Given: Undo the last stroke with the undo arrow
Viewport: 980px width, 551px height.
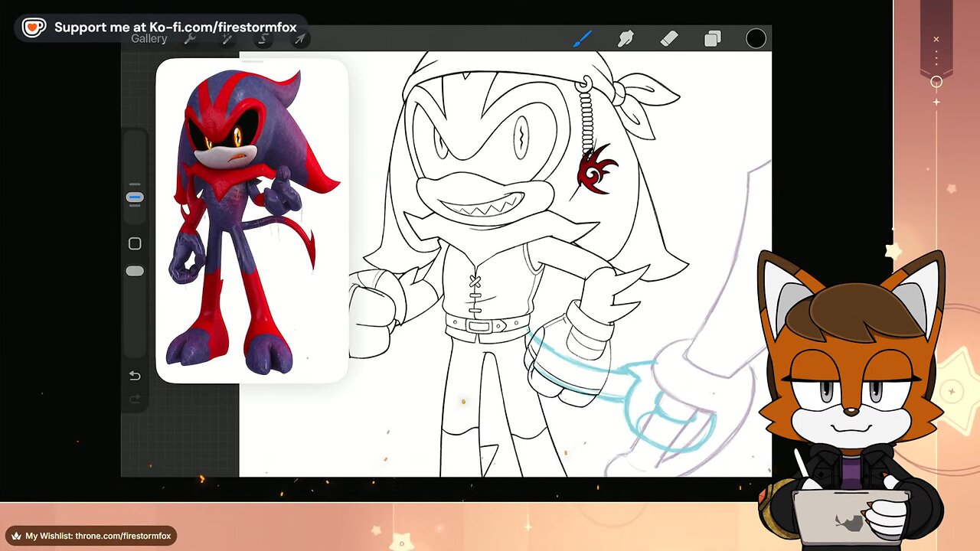Looking at the screenshot, I should (x=135, y=376).
